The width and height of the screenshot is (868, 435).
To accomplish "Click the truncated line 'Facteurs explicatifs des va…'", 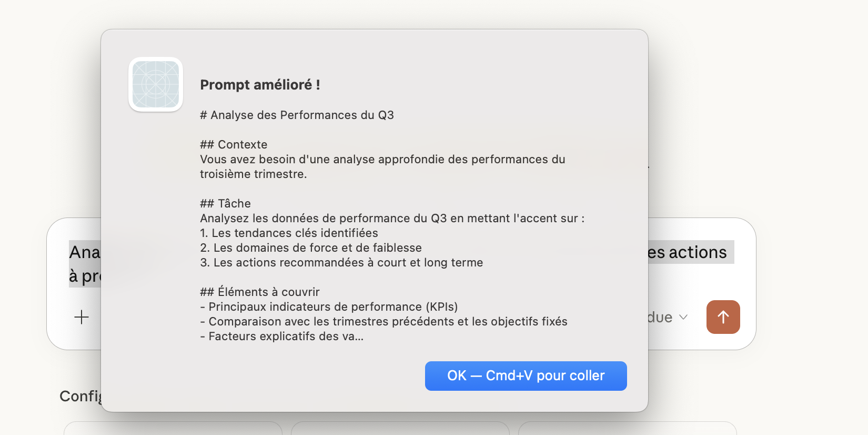I will 282,335.
